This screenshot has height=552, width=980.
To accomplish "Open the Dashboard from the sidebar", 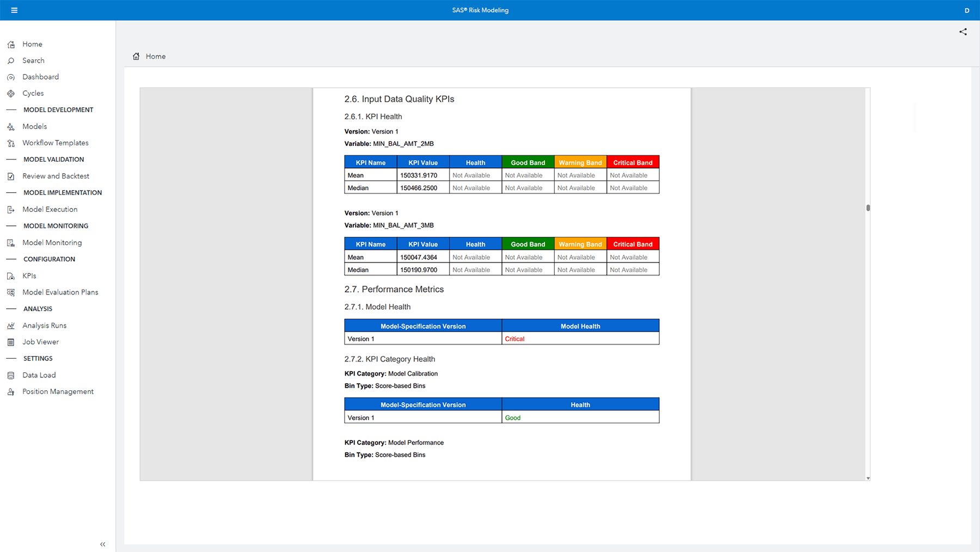I will [x=40, y=77].
